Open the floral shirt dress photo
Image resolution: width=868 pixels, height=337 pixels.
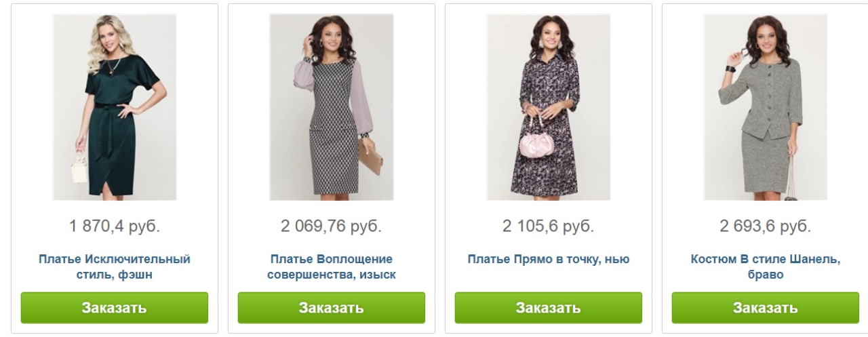pyautogui.click(x=549, y=107)
